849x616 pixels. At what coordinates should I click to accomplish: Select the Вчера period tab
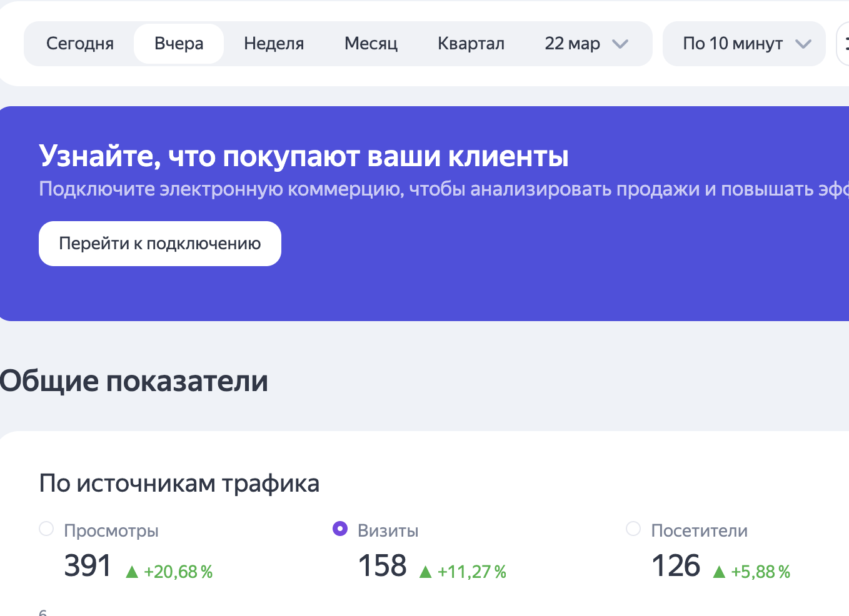pos(179,44)
